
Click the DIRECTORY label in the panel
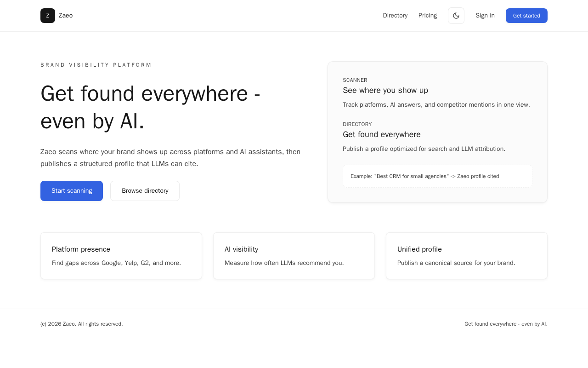click(x=357, y=124)
